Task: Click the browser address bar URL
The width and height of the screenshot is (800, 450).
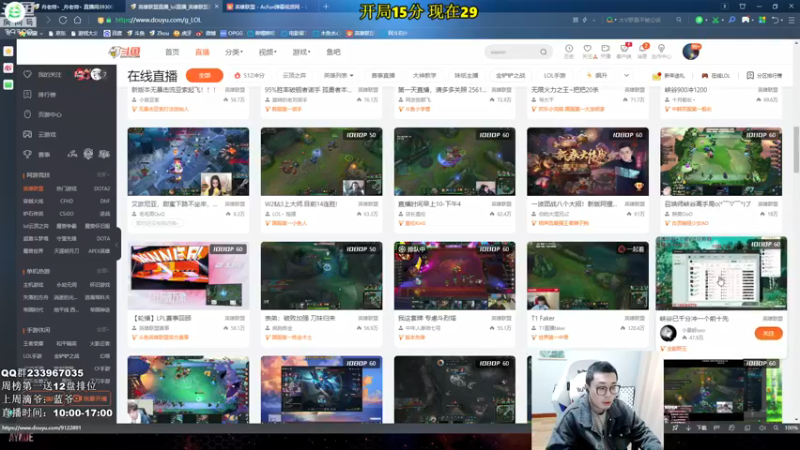Action: [158, 20]
